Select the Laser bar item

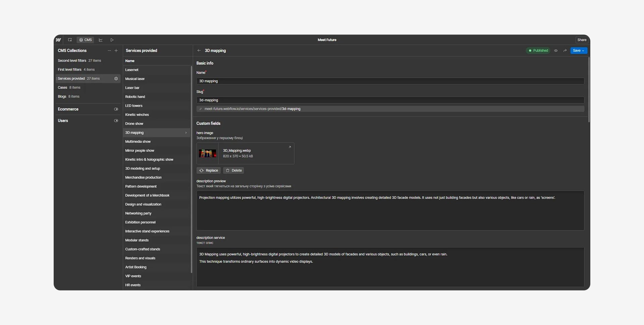[157, 88]
